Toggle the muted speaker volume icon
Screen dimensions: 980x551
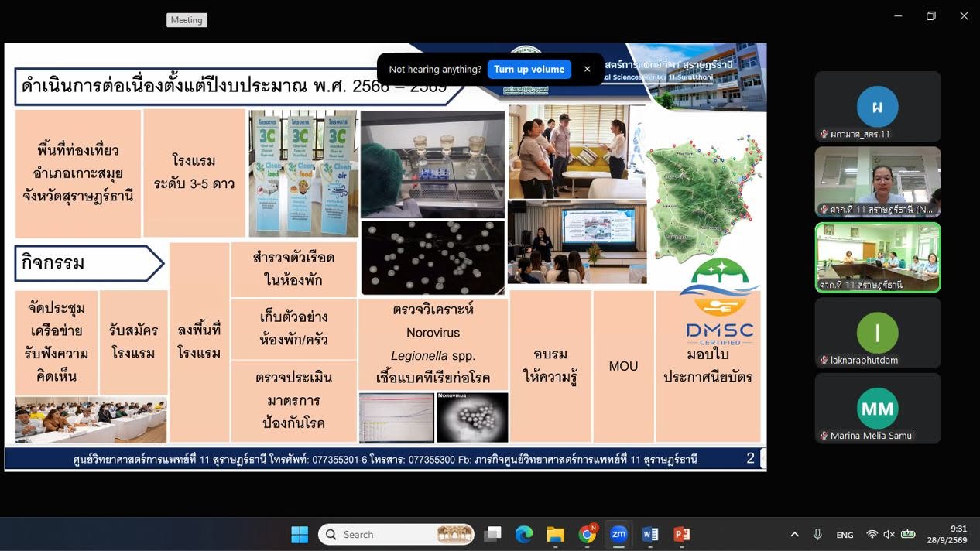click(889, 534)
